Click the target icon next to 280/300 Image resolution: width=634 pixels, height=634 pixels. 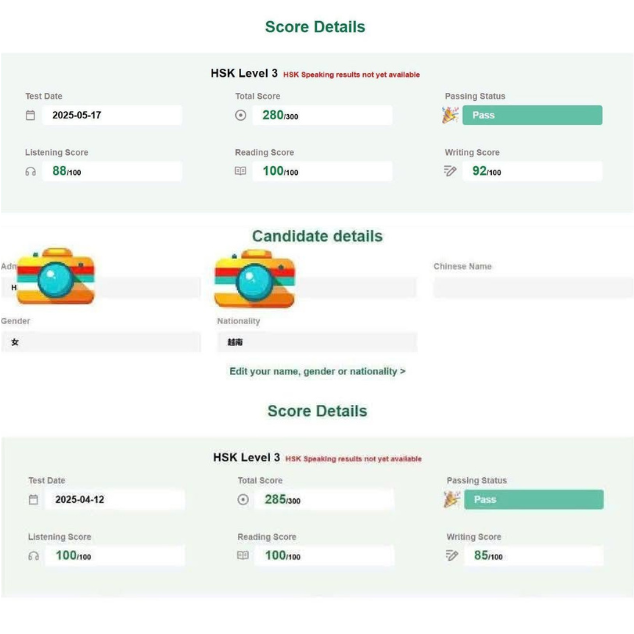pyautogui.click(x=241, y=115)
